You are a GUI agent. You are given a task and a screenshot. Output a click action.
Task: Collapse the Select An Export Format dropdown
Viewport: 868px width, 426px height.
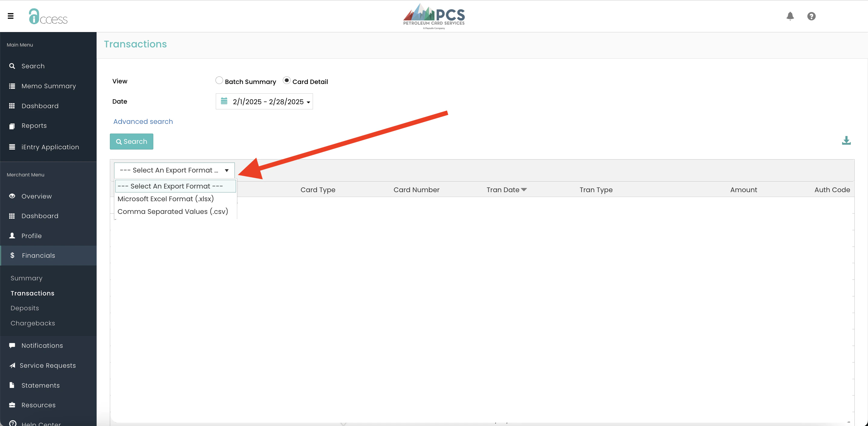(174, 170)
